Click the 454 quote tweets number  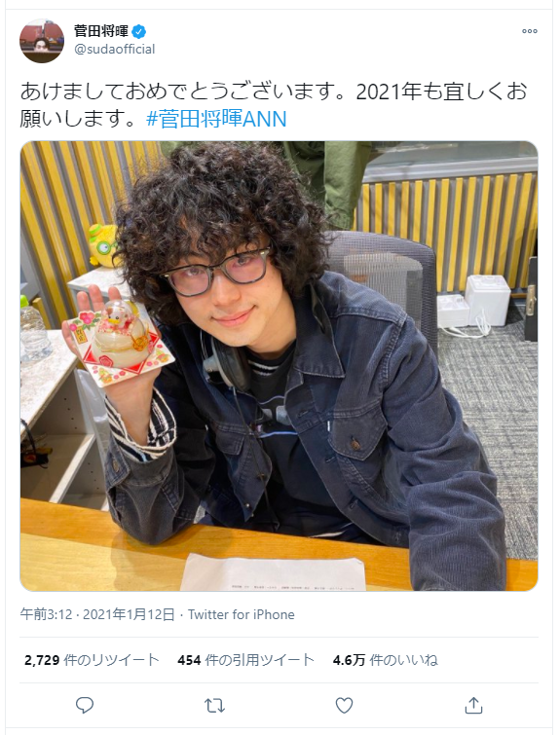[x=189, y=660]
